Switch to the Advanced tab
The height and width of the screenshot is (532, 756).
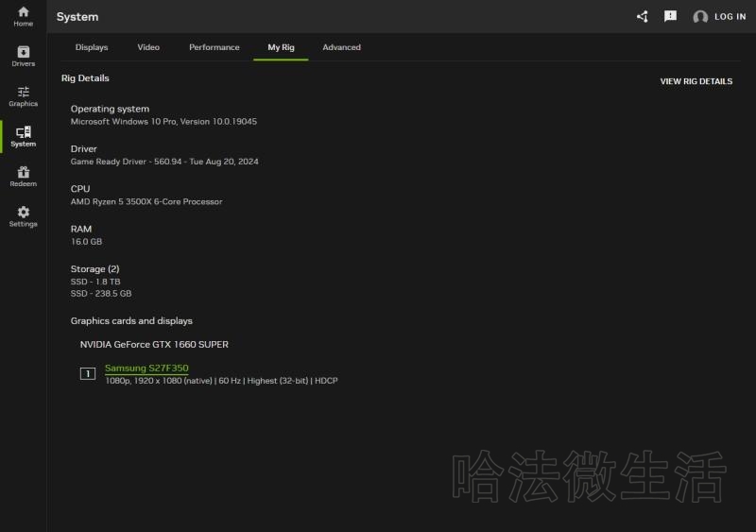[x=341, y=47]
